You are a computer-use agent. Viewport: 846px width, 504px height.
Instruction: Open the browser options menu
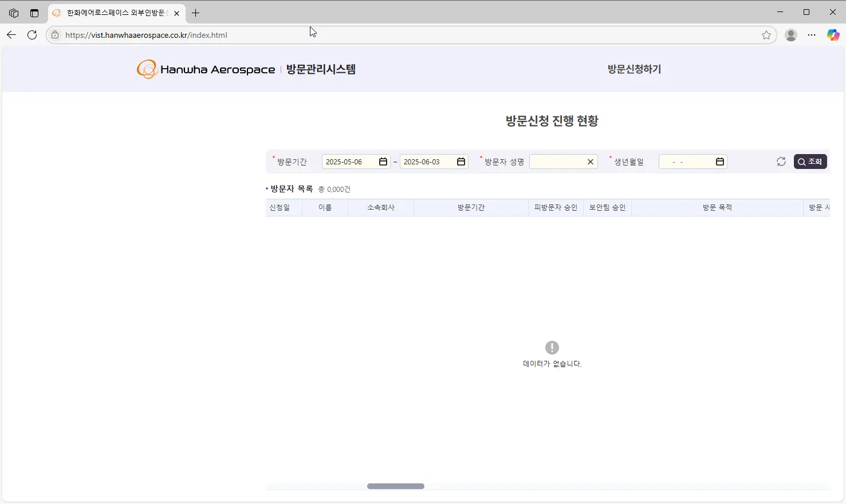point(812,34)
